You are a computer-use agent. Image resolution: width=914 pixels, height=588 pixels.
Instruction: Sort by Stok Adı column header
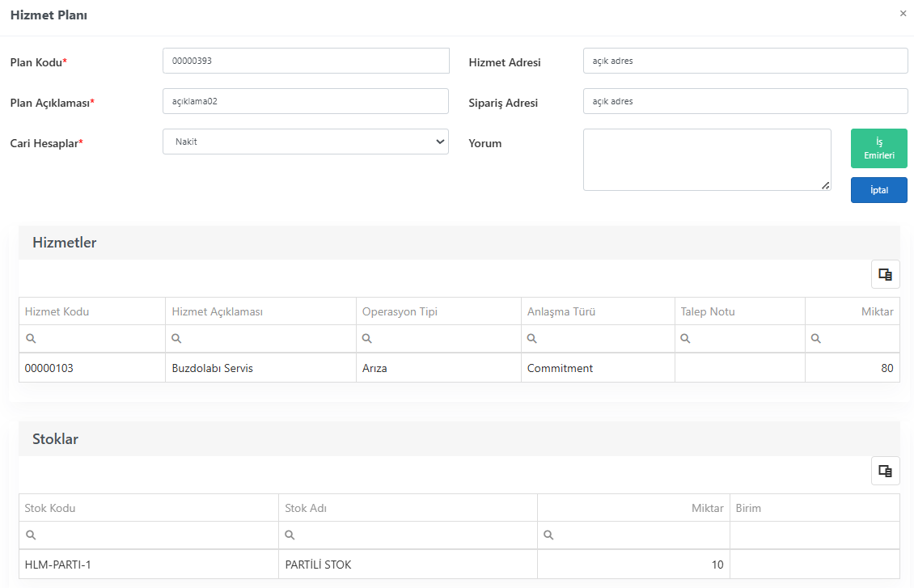pyautogui.click(x=408, y=508)
